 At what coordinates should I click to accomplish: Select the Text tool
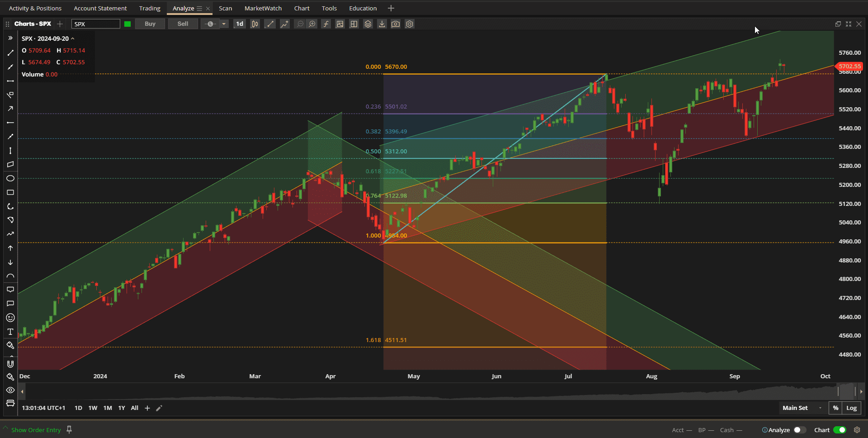(x=10, y=332)
